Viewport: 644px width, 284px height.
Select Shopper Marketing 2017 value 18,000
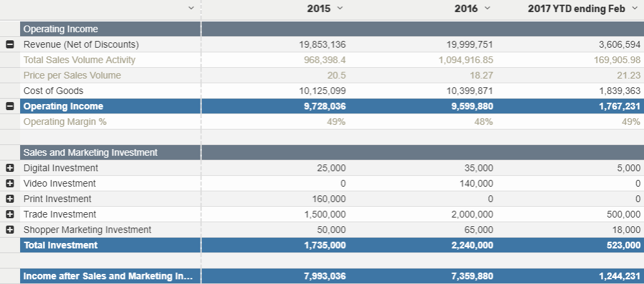tap(627, 230)
